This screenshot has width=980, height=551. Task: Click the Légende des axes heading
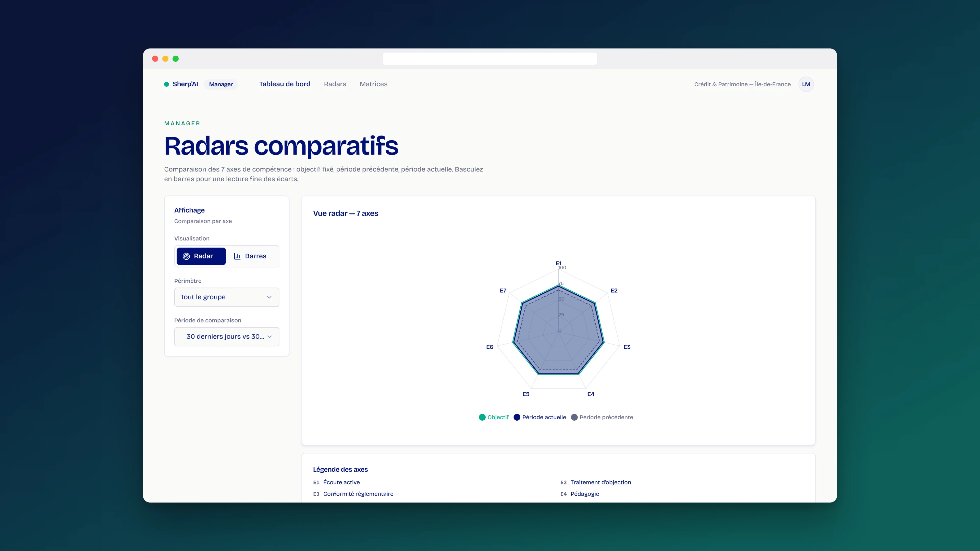click(340, 469)
